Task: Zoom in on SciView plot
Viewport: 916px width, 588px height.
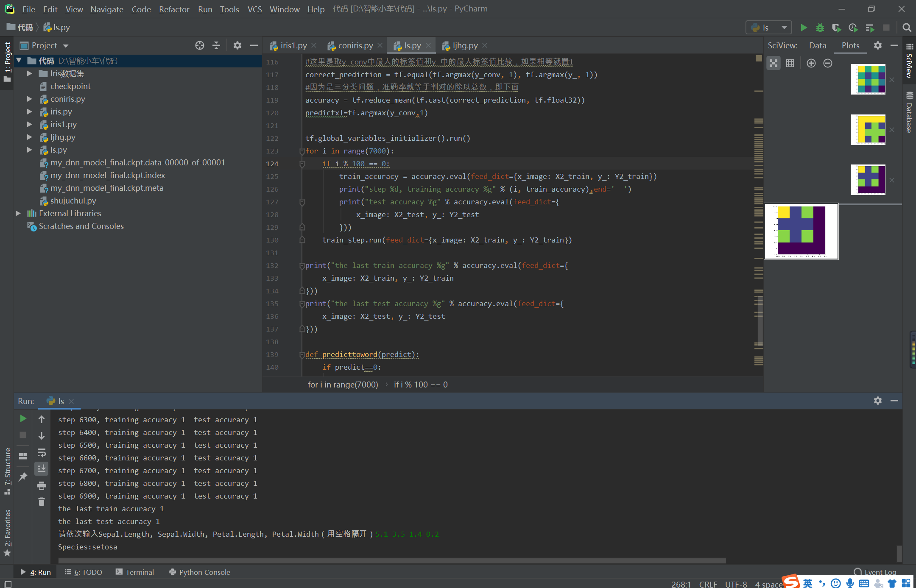Action: click(x=811, y=63)
